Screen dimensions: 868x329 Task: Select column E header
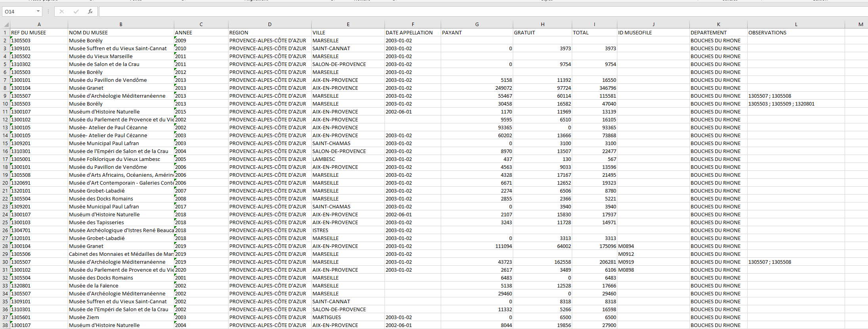(348, 24)
